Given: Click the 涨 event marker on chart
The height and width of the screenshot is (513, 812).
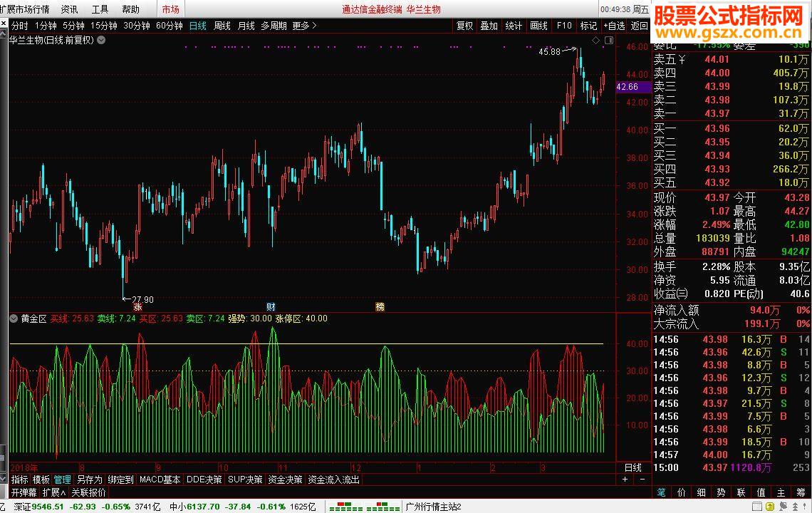Looking at the screenshot, I should (137, 307).
